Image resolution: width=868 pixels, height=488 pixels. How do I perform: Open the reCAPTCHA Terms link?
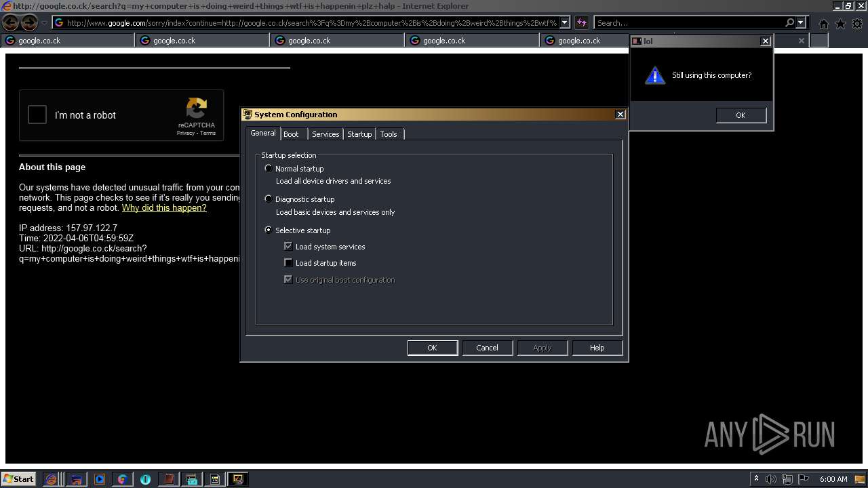coord(208,133)
